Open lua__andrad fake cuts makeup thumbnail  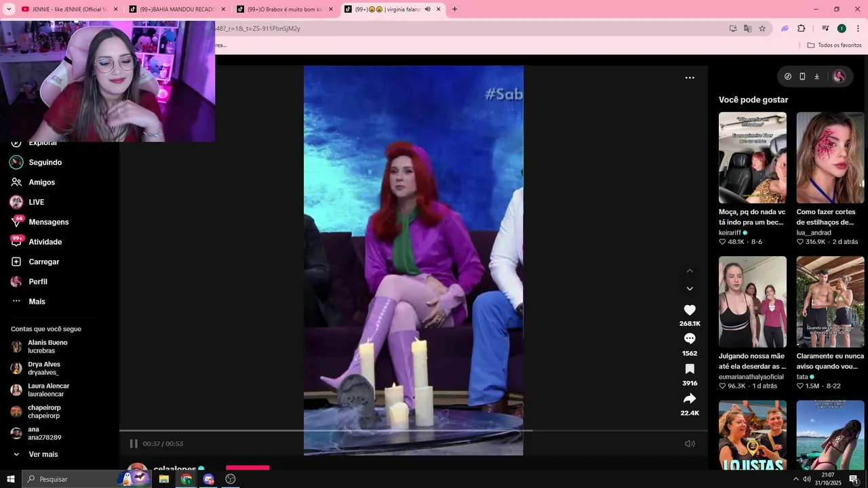(x=830, y=157)
